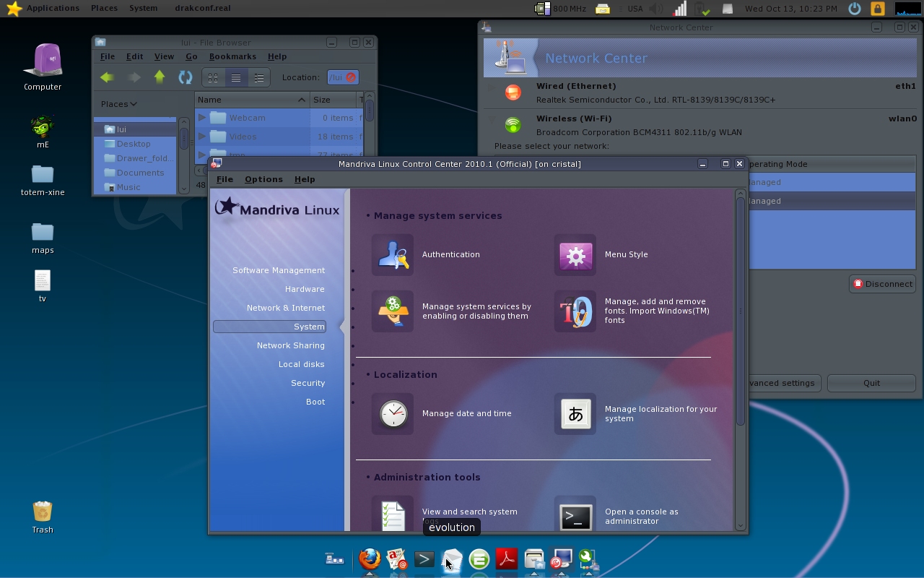This screenshot has height=578, width=924.
Task: Launch Evolution mail from the dock
Action: click(452, 559)
